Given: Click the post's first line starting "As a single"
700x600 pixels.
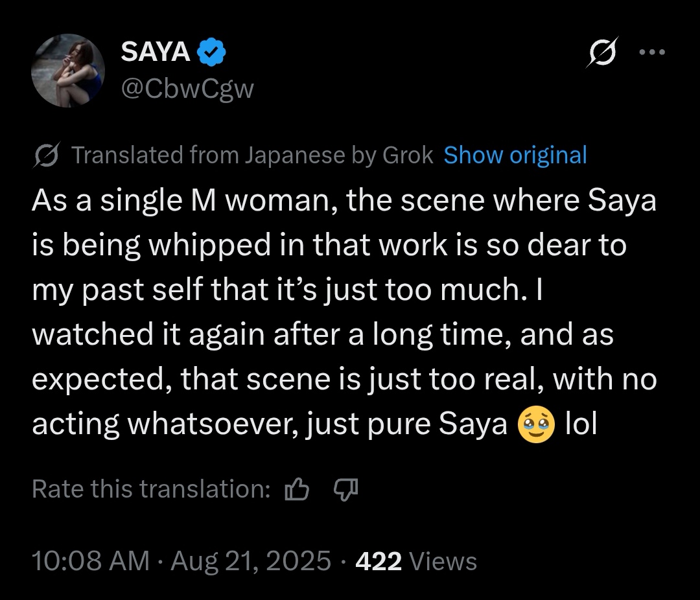Looking at the screenshot, I should point(344,202).
